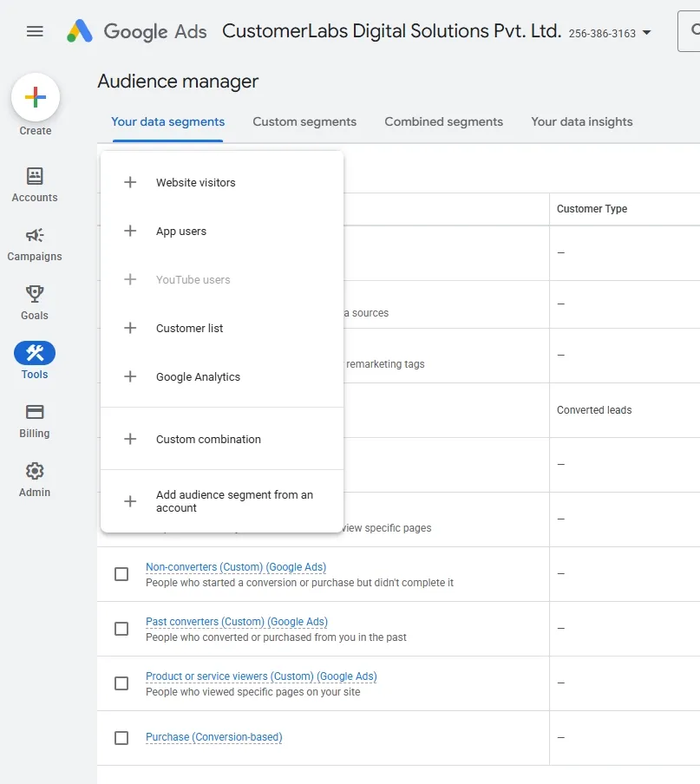Switch to Custom segments tab
Image resolution: width=700 pixels, height=784 pixels.
coord(304,121)
